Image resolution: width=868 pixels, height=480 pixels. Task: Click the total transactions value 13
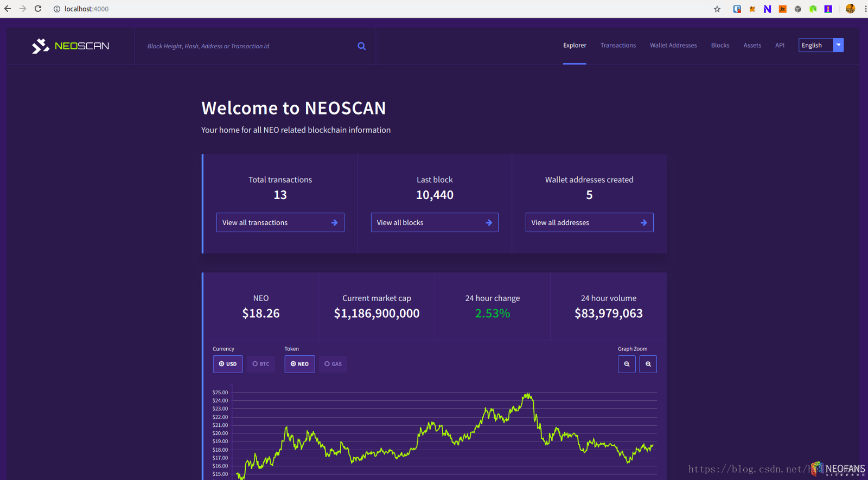pos(280,195)
